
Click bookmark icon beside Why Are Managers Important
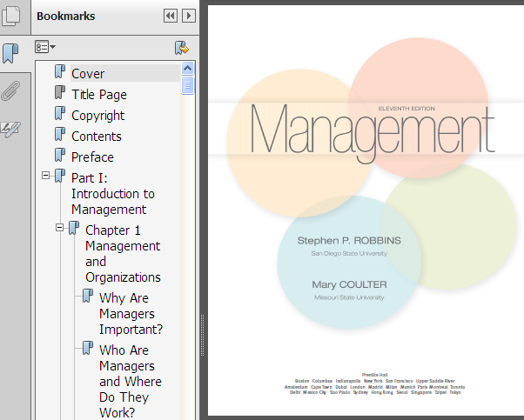[88, 296]
